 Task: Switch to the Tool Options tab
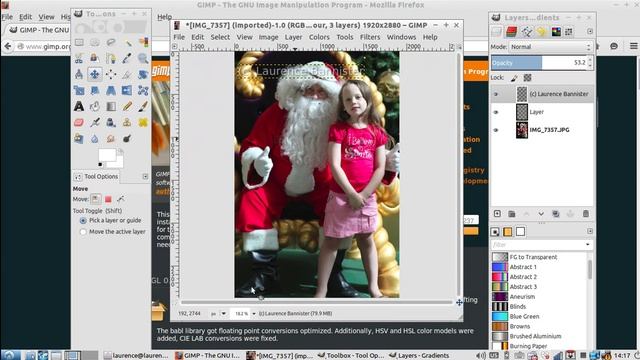97,176
